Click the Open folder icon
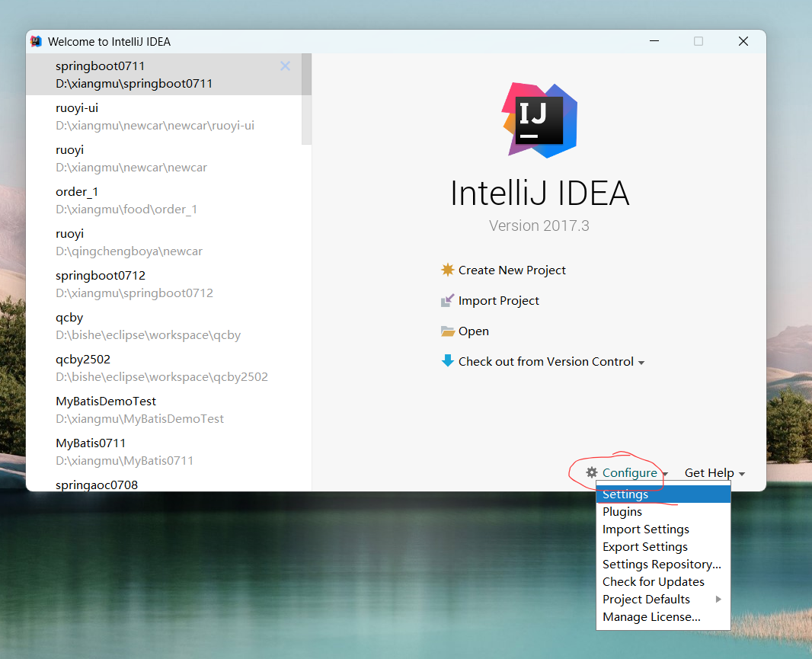 tap(447, 331)
